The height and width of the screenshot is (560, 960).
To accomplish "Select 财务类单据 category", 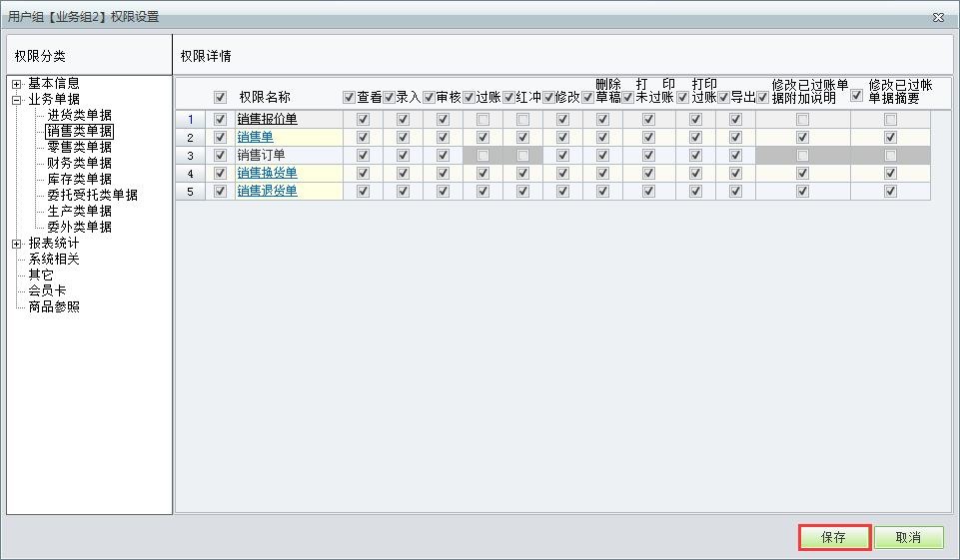I will (x=79, y=163).
